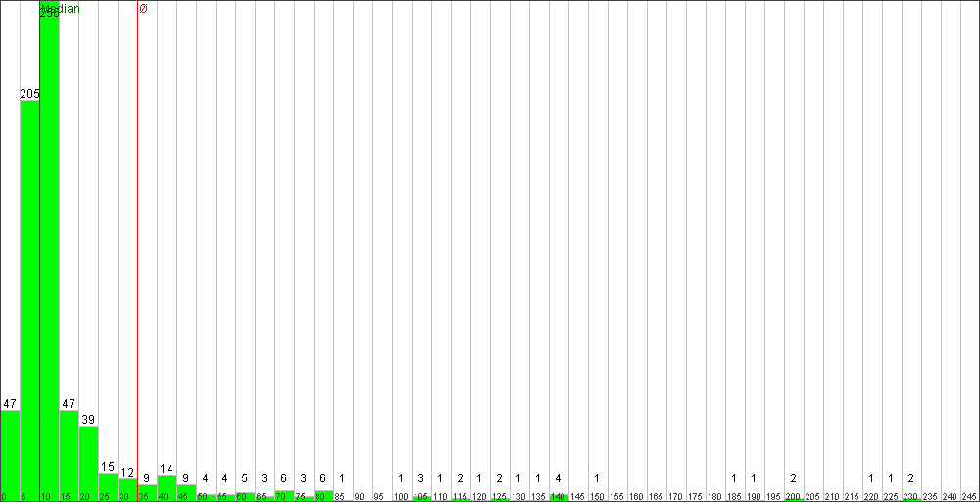980x502 pixels.
Task: Click the x-axis label 0
Action: [4, 497]
